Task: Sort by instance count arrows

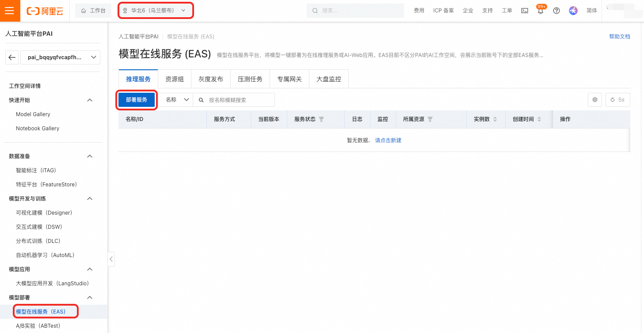Action: click(495, 119)
